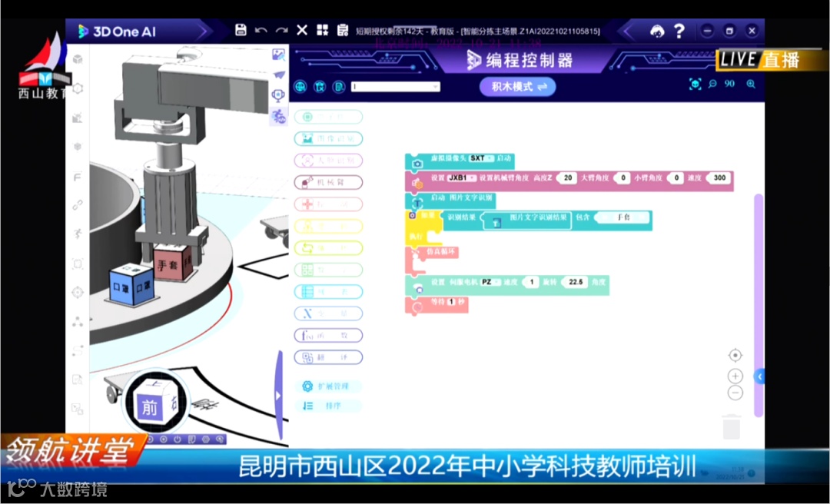Screen dimensions: 830x504
Task: Open the SXT camera dropdown
Action: [481, 158]
